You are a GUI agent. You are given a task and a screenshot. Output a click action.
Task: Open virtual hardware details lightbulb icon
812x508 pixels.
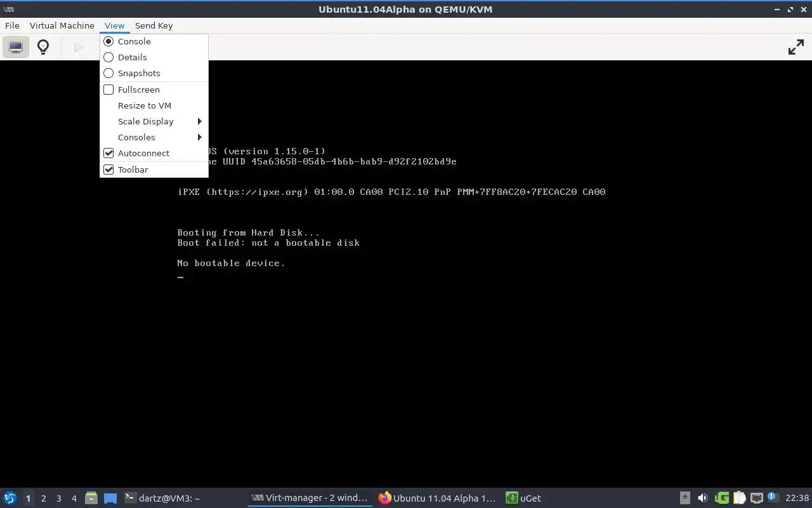43,47
